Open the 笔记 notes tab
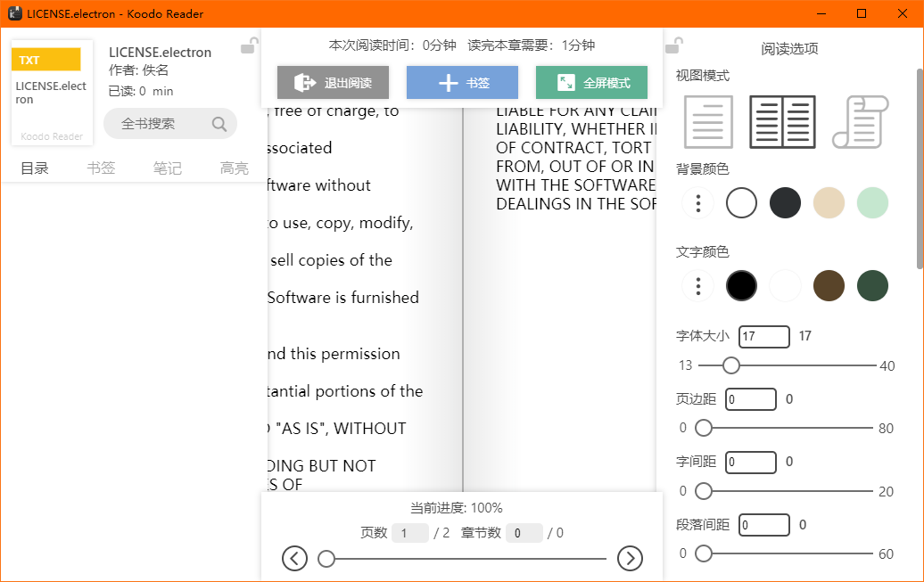924x582 pixels. (x=168, y=167)
